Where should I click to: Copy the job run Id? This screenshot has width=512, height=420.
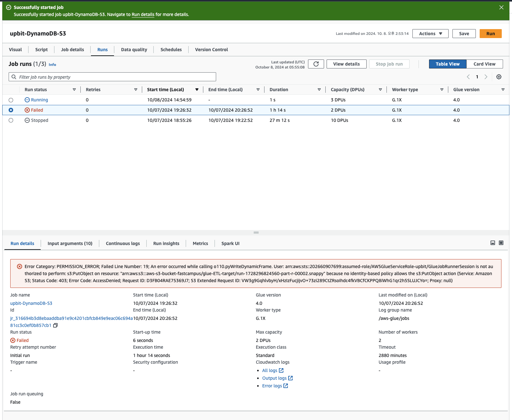tap(55, 325)
